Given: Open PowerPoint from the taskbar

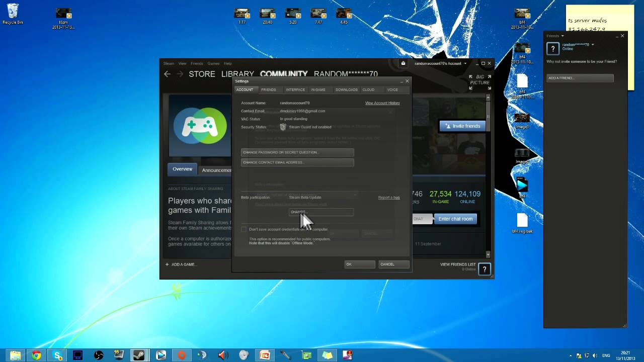Looking at the screenshot, I should coord(265,355).
